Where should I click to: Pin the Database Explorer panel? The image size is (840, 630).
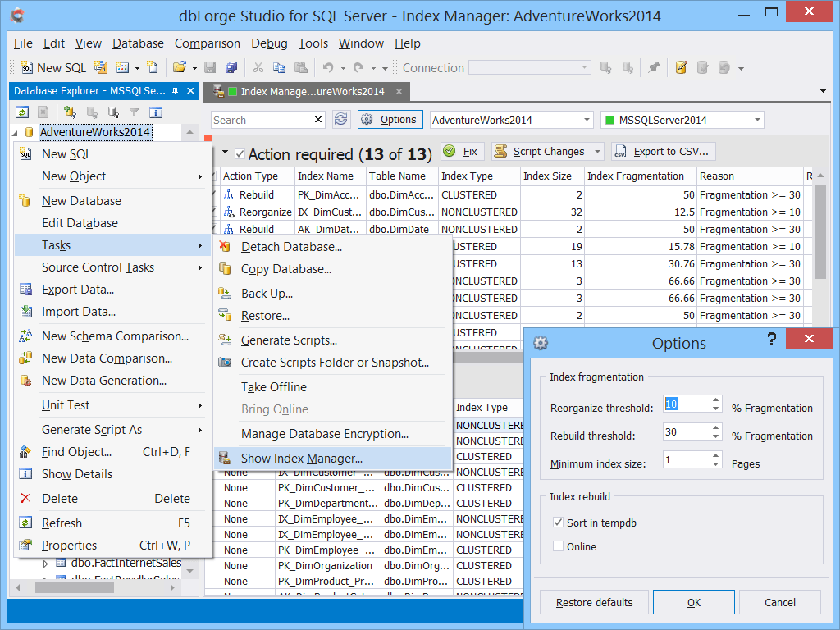coord(176,91)
